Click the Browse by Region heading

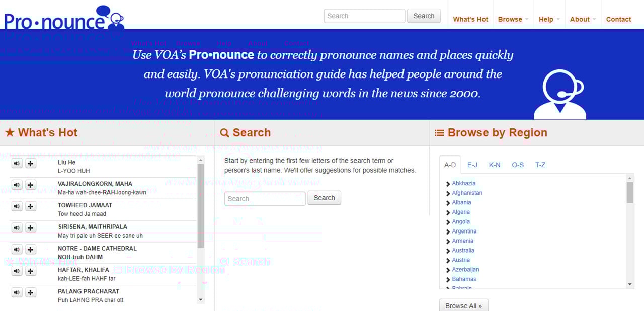491,133
